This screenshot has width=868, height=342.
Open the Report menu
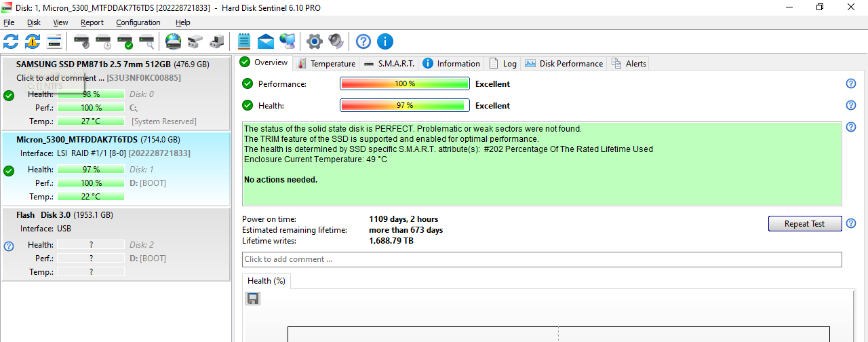click(x=92, y=22)
